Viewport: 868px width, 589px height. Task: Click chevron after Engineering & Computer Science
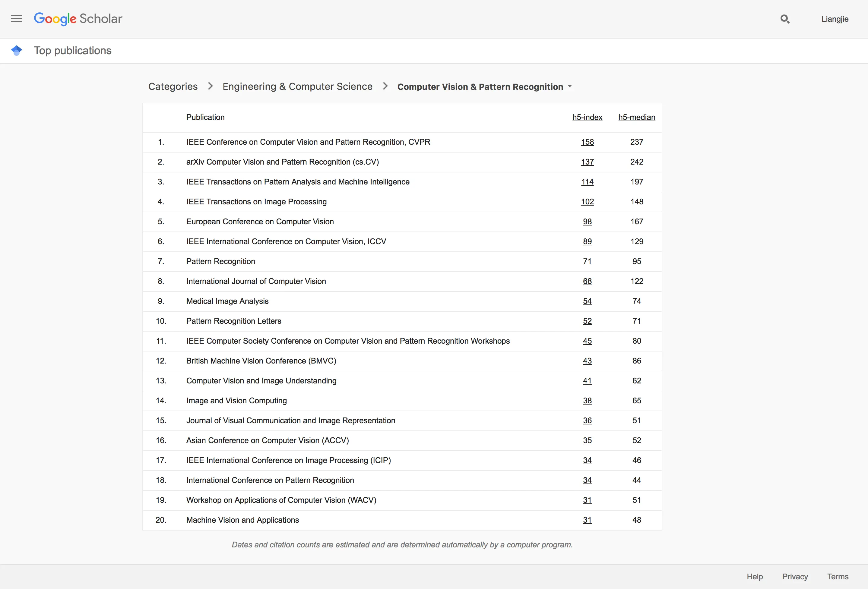pyautogui.click(x=385, y=86)
